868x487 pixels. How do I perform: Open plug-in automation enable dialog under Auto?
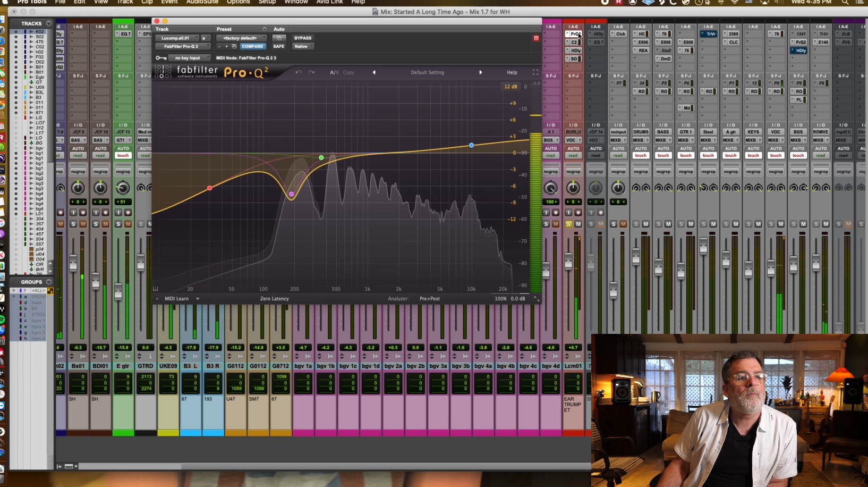pos(279,38)
